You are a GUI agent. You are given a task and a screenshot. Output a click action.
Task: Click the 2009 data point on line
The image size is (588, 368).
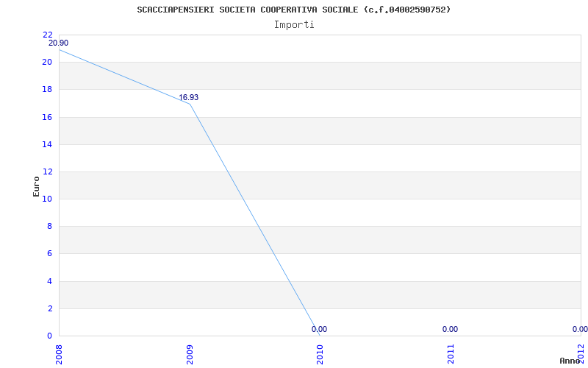(190, 104)
